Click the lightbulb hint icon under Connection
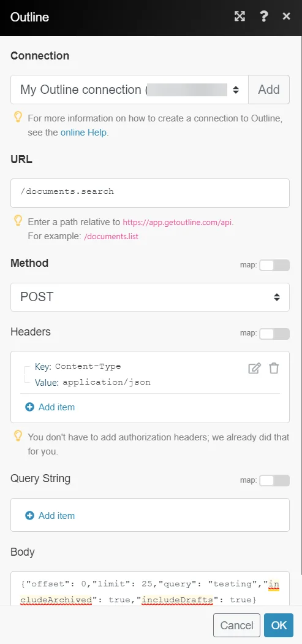This screenshot has height=644, width=302. [x=18, y=118]
